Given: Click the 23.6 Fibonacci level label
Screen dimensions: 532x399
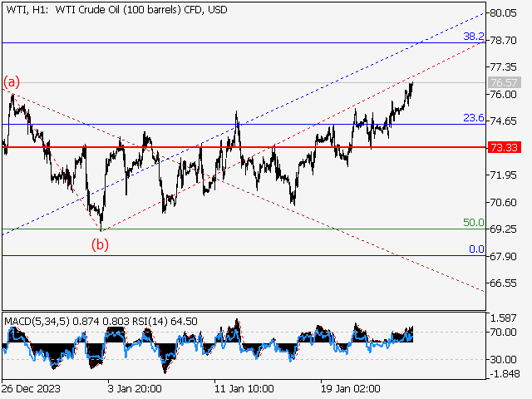Looking at the screenshot, I should 474,118.
